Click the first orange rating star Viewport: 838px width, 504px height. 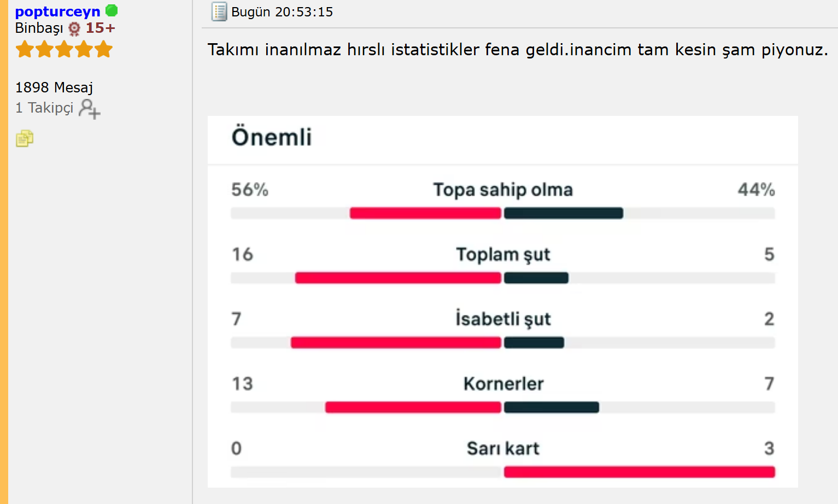click(25, 50)
